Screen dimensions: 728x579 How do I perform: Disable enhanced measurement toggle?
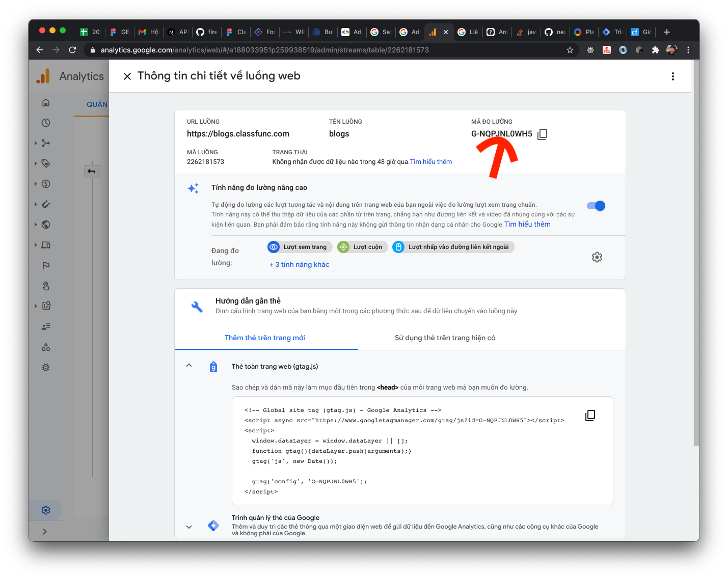(596, 206)
